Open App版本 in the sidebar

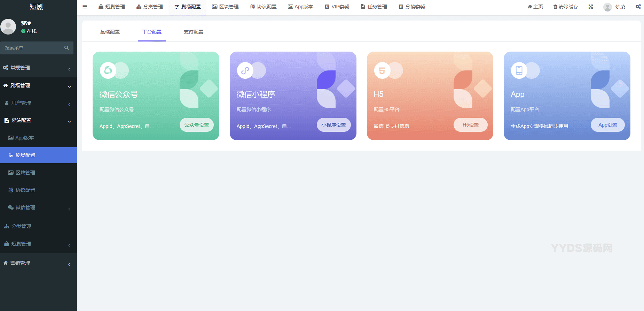coord(38,138)
